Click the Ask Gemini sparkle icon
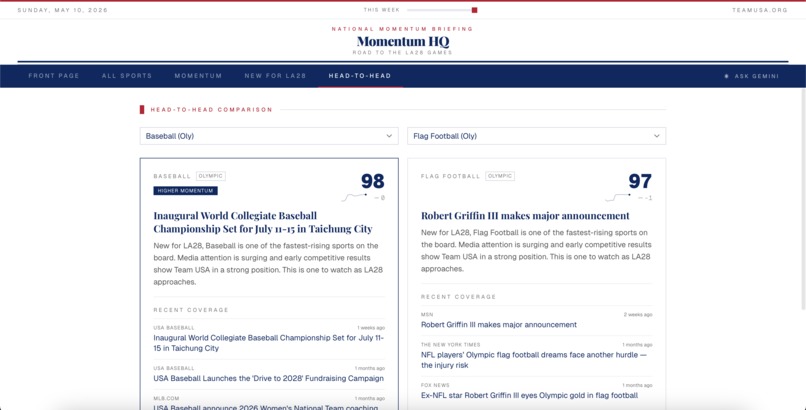This screenshot has width=806, height=410. 726,76
